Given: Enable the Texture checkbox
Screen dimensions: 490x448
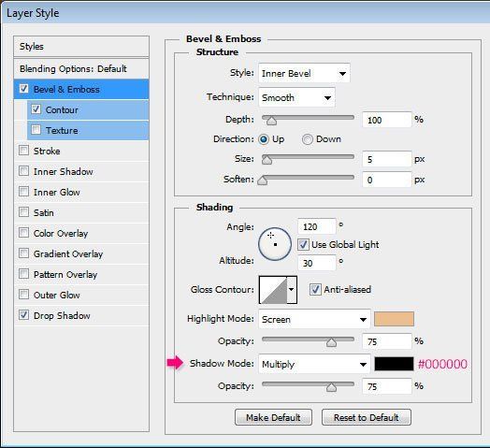Looking at the screenshot, I should [36, 130].
